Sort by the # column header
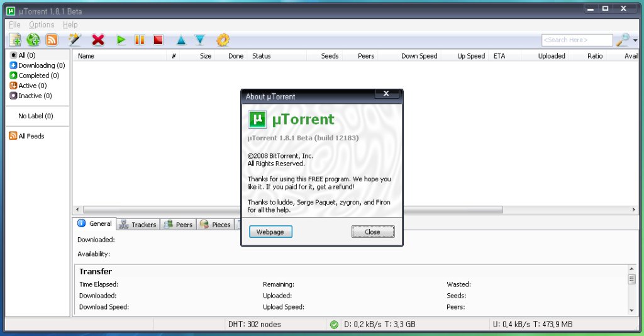 click(x=174, y=56)
